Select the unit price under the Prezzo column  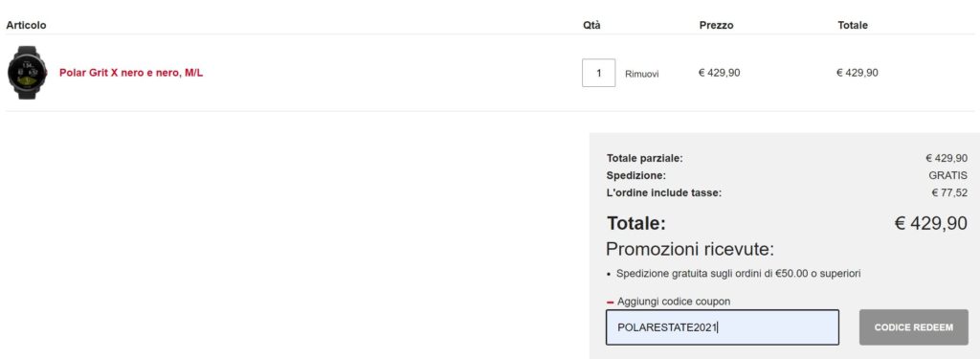pyautogui.click(x=720, y=73)
